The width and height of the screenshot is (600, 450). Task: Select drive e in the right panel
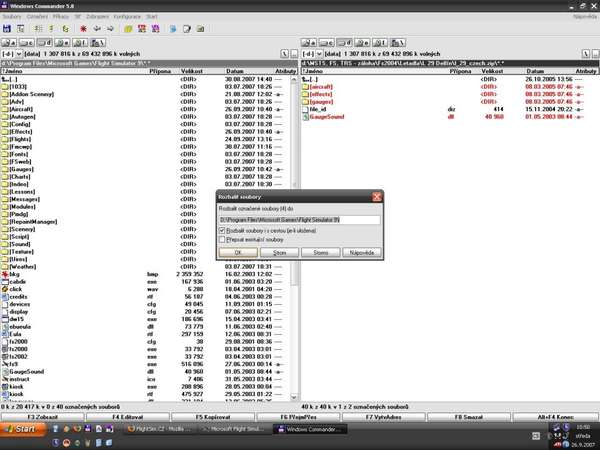(362, 43)
